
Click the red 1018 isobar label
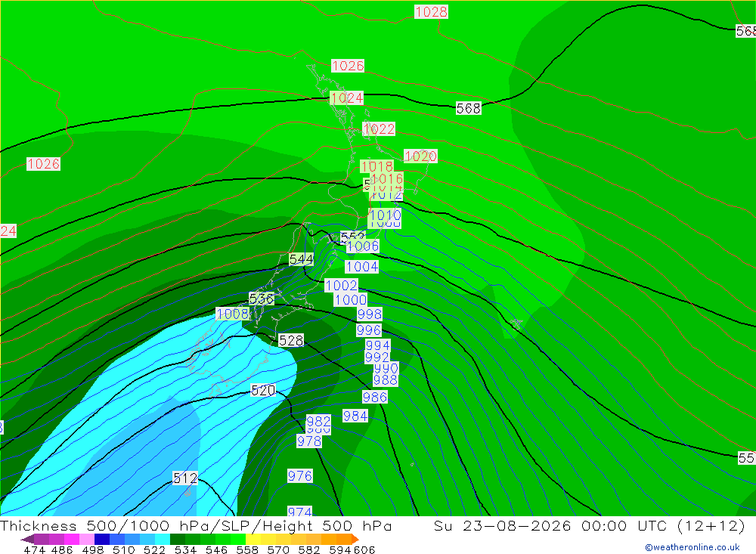(376, 166)
